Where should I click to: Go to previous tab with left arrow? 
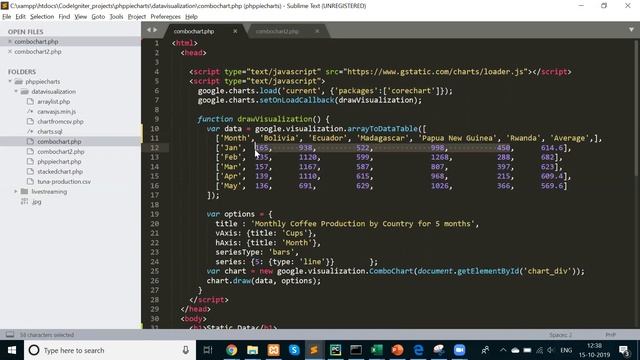[149, 30]
